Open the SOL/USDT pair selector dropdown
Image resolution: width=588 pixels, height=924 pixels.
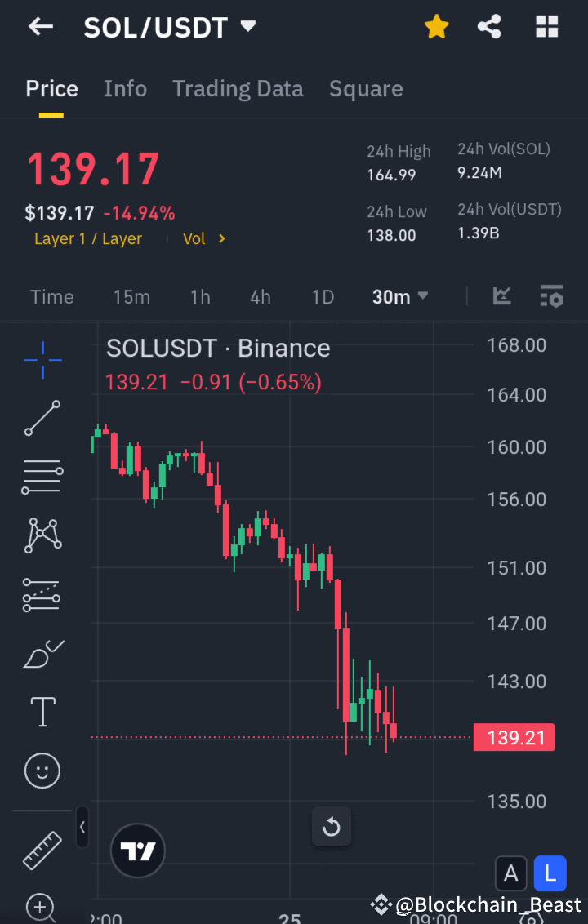click(248, 26)
